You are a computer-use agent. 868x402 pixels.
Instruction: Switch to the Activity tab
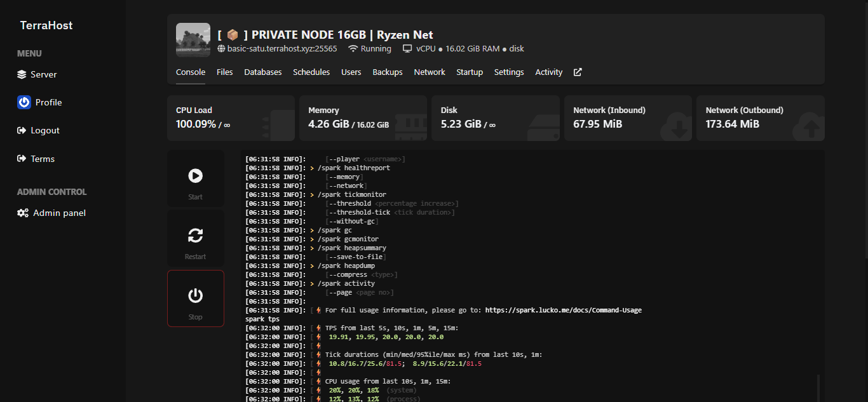point(548,72)
